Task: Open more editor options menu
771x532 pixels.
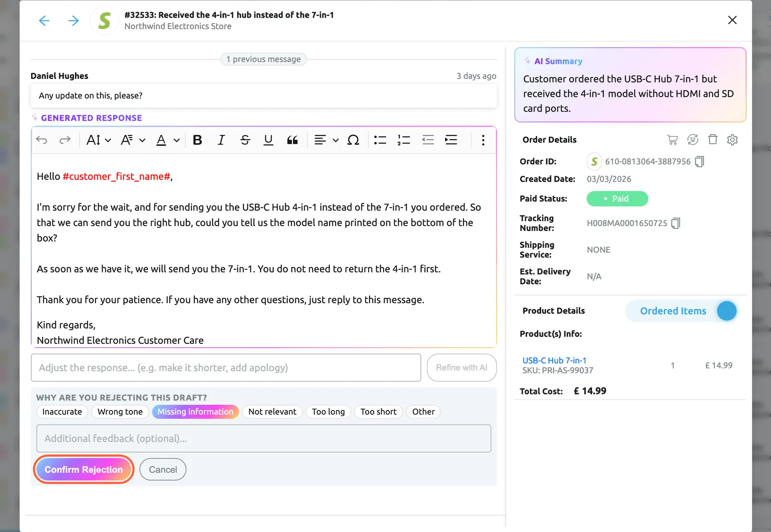Action: [x=483, y=140]
